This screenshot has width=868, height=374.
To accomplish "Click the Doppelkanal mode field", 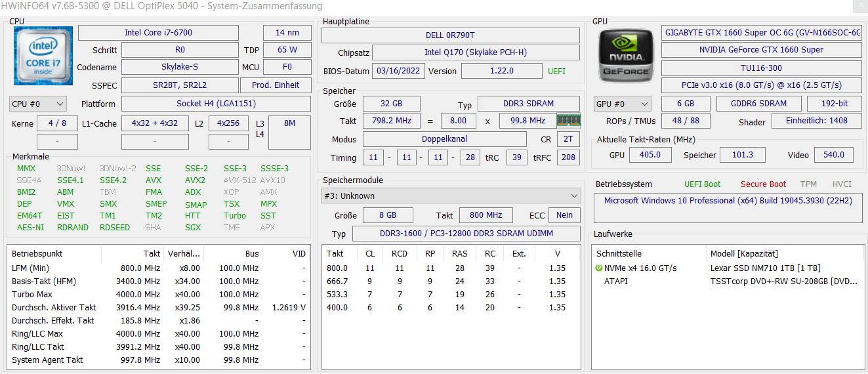I will 444,139.
